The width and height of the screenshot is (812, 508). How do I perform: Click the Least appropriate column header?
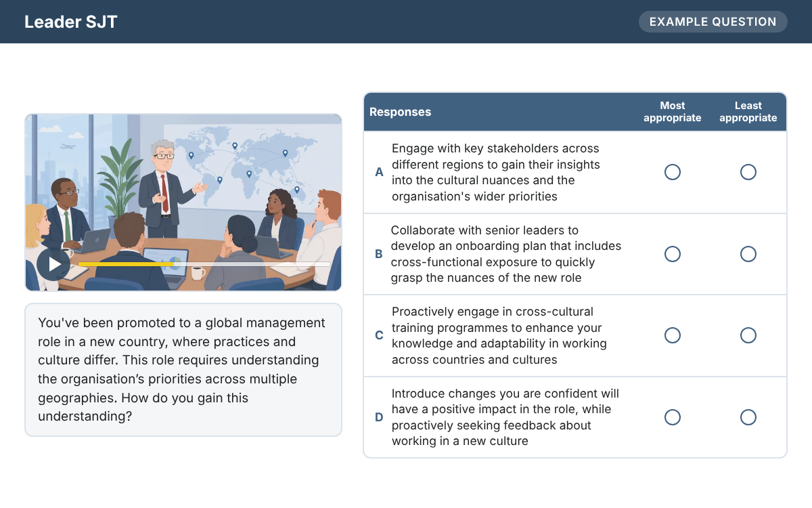(748, 112)
